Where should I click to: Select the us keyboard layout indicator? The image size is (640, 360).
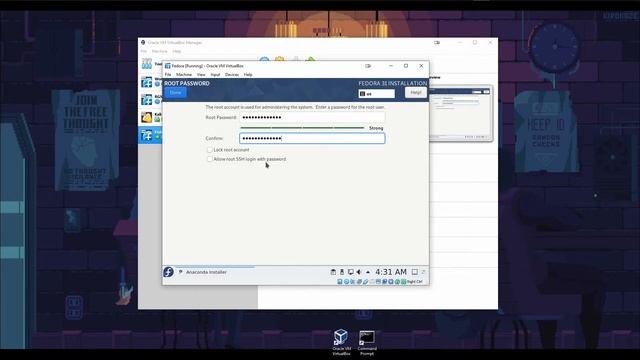point(376,94)
